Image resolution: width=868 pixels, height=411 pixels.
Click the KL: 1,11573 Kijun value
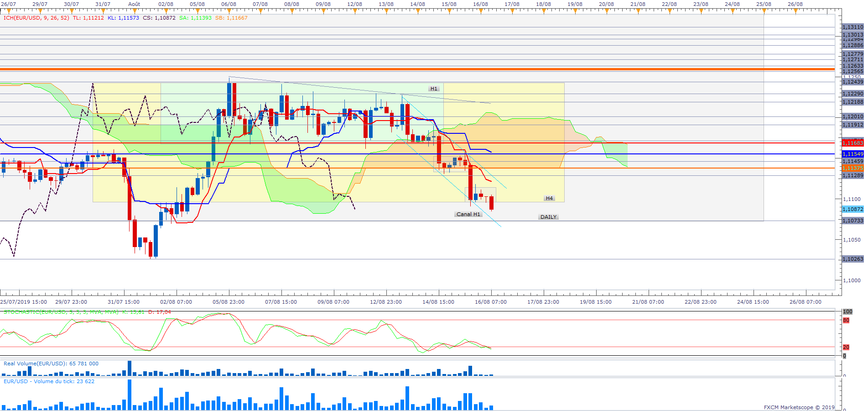(x=123, y=18)
